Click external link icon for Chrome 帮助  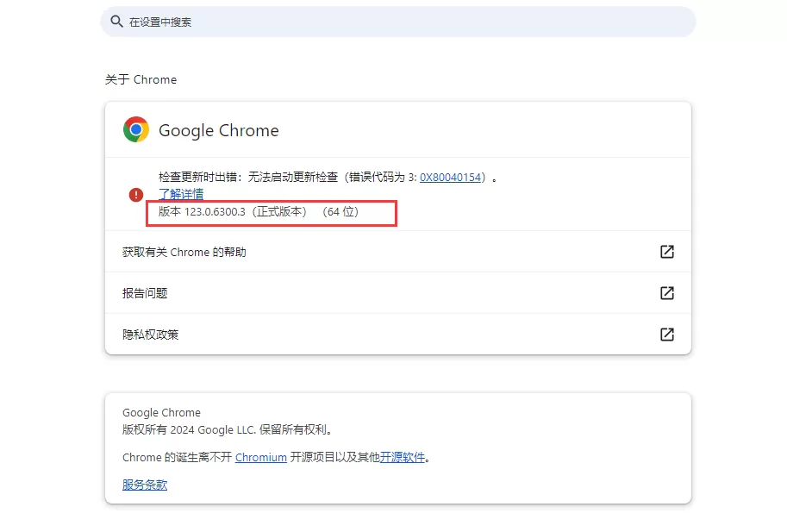[667, 252]
